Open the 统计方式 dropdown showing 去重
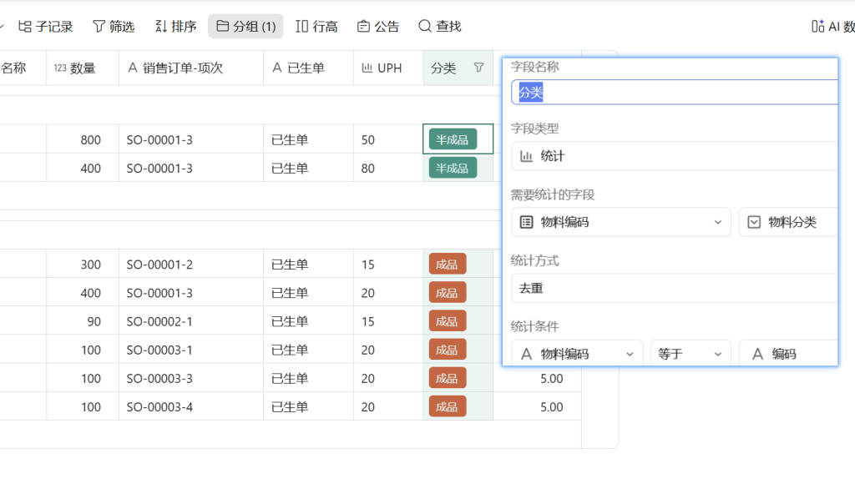Screen dimensions: 855x504 click(x=674, y=288)
